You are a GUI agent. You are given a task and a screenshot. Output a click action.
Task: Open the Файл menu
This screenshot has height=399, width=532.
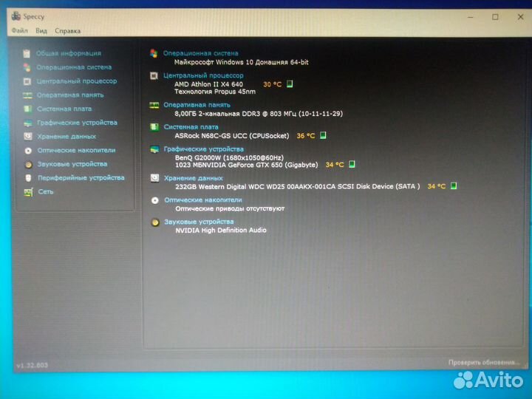tap(20, 30)
